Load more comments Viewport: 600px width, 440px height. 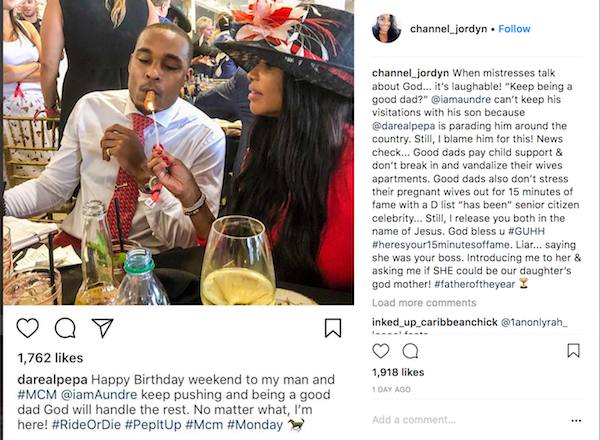pos(424,303)
